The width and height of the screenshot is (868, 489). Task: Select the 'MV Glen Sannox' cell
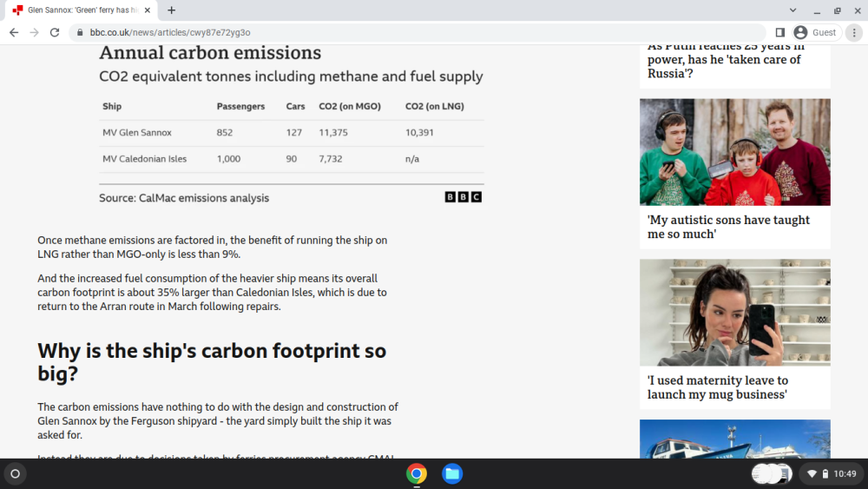137,132
